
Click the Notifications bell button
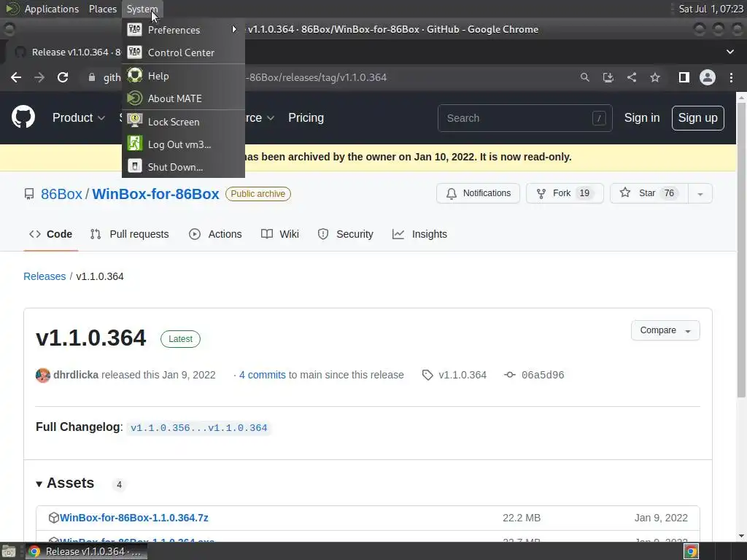coord(478,193)
